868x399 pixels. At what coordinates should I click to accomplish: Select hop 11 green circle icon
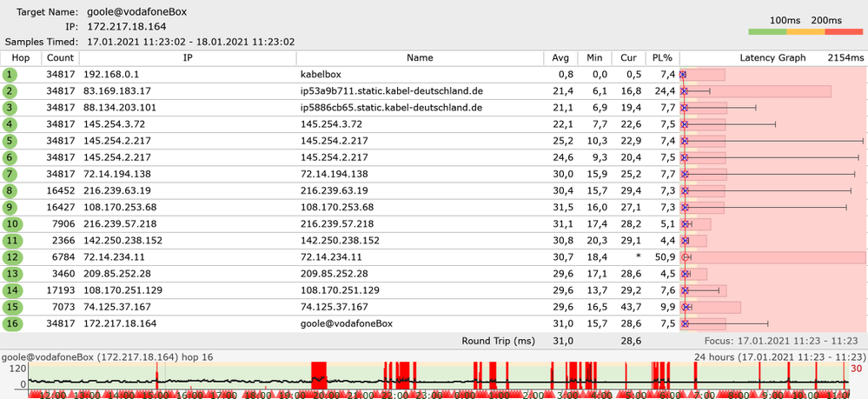click(x=13, y=241)
